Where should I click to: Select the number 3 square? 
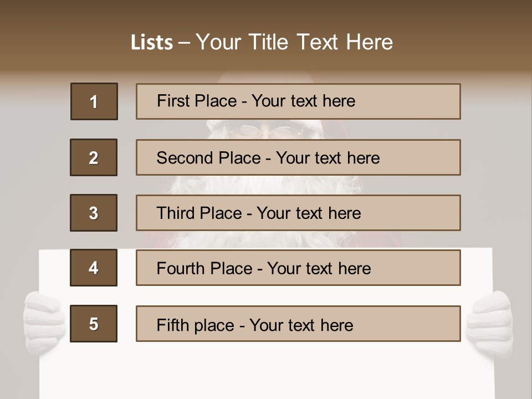click(x=94, y=213)
